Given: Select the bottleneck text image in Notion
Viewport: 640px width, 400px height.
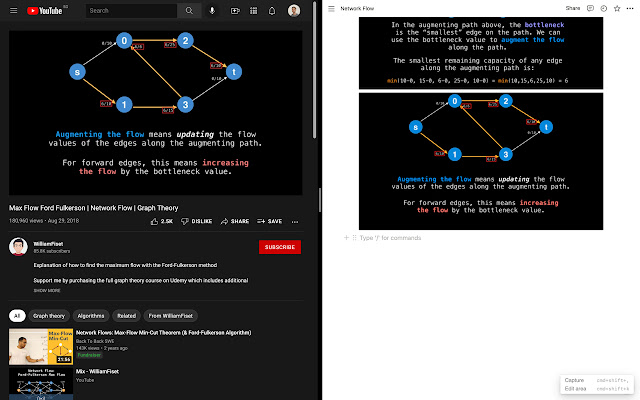Looking at the screenshot, I should (x=481, y=53).
